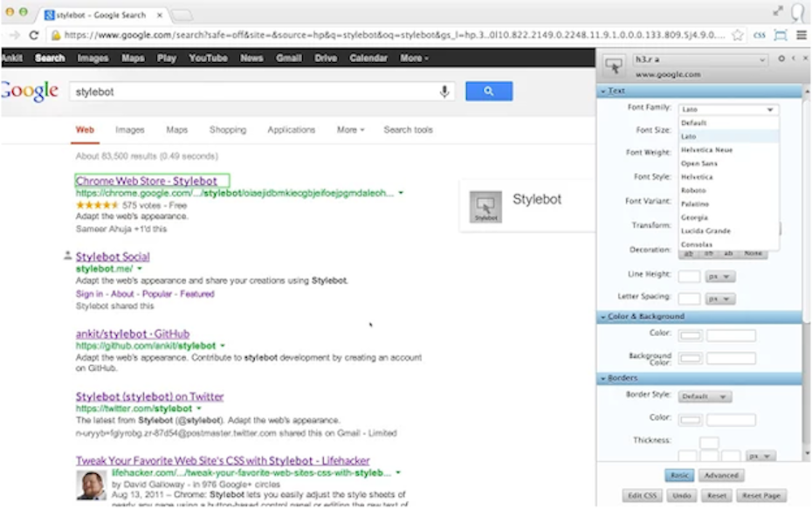This screenshot has width=812, height=509.
Task: Open the text Color swatch picker
Action: 691,336
